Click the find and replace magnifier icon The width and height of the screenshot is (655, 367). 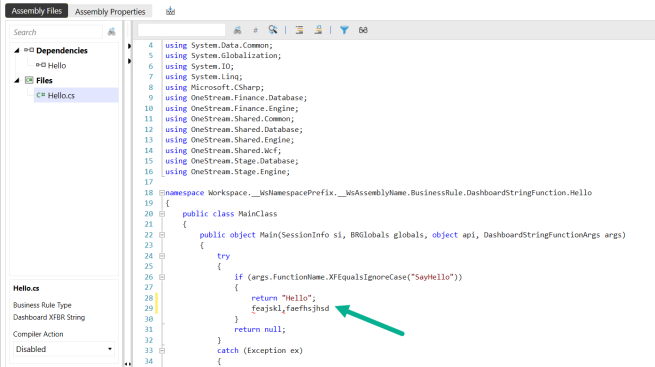273,30
